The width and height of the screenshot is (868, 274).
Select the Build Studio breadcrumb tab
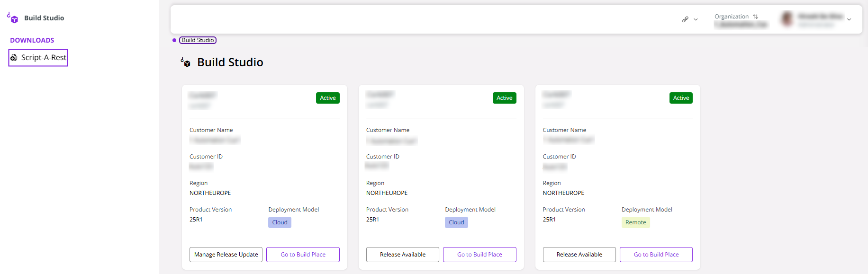198,40
